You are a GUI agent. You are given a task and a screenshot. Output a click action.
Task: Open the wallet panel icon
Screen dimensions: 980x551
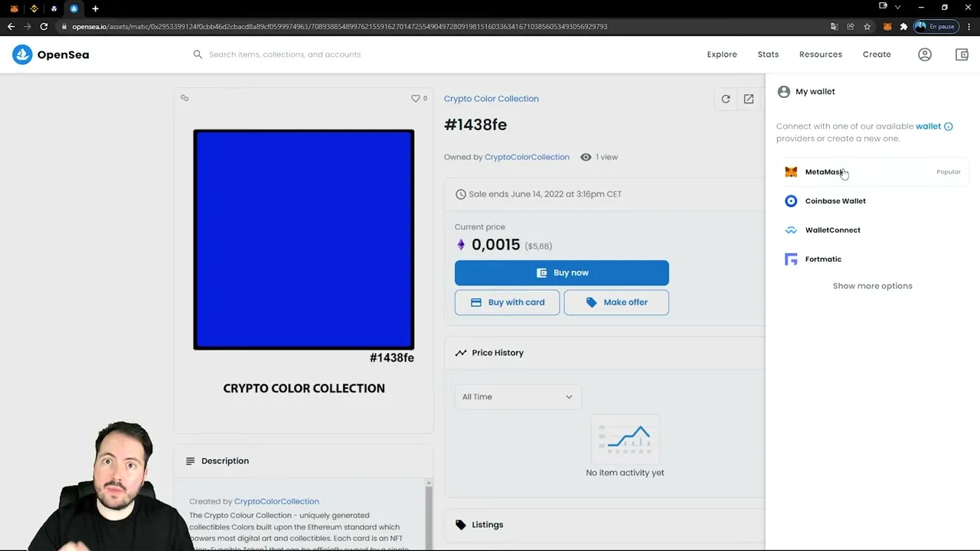pos(962,54)
